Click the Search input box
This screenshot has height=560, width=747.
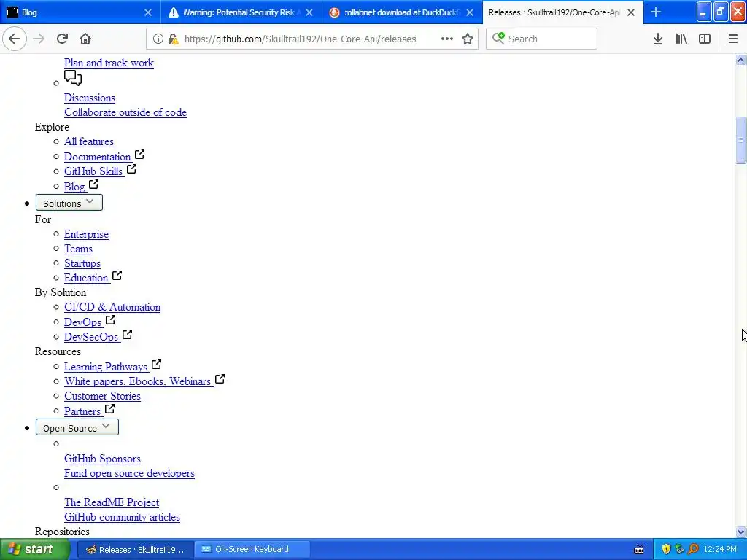tap(542, 39)
